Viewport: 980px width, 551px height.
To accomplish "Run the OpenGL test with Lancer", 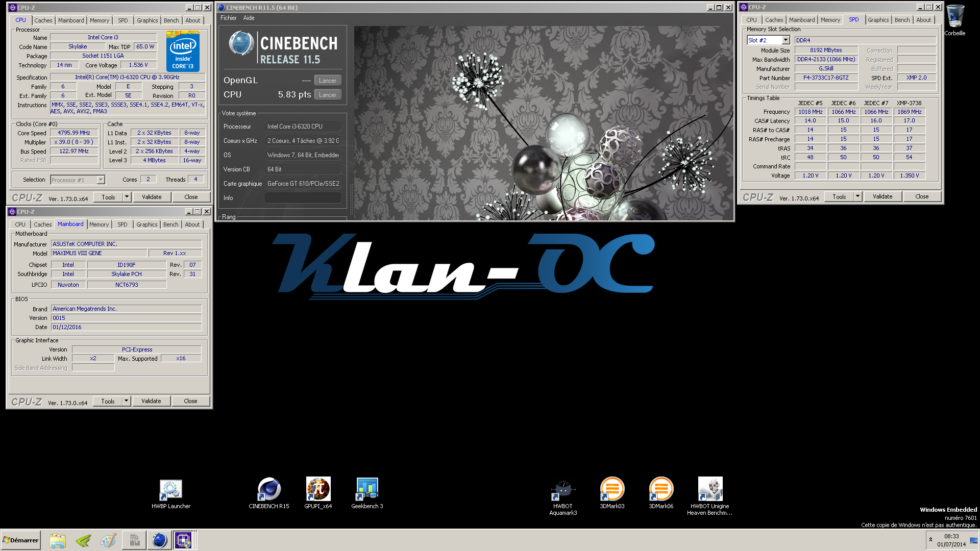I will pyautogui.click(x=328, y=81).
